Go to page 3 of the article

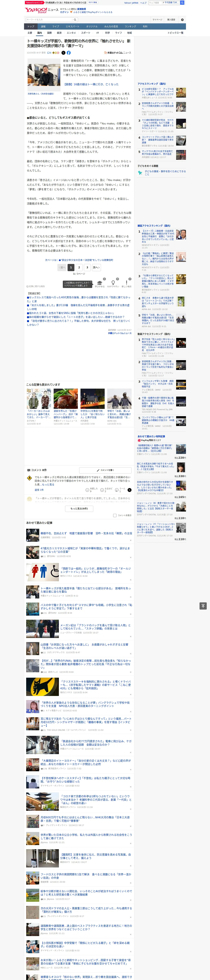87,267
